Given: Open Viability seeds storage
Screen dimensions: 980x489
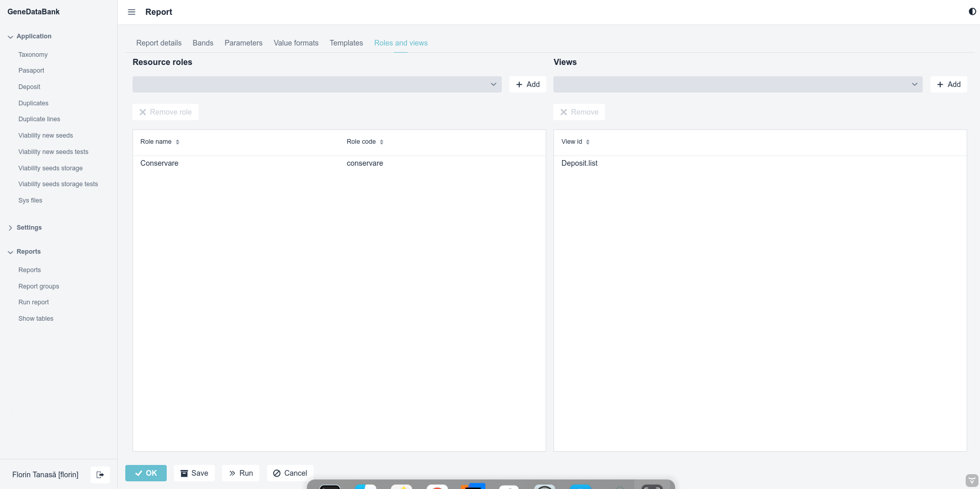Looking at the screenshot, I should pyautogui.click(x=51, y=168).
